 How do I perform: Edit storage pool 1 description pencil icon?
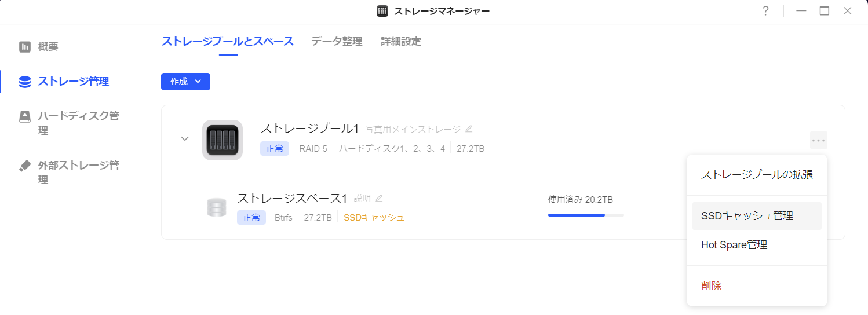tap(469, 129)
